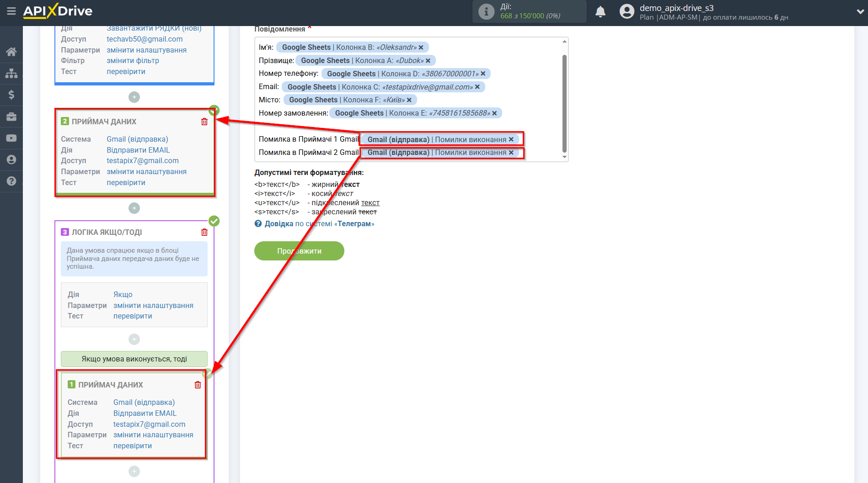Viewport: 868px width, 483px height.
Task: Click the Помилка в Приймачі 2 Gmail text
Action: [309, 153]
